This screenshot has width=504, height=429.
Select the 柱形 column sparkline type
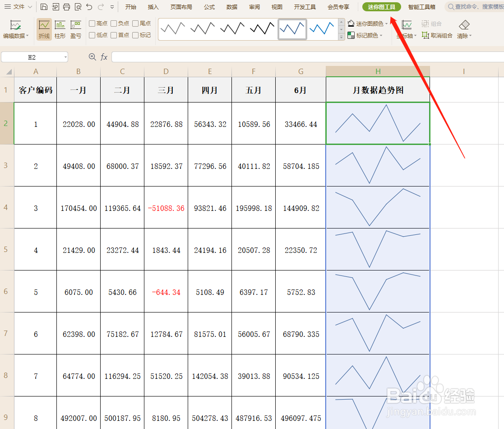tap(60, 29)
